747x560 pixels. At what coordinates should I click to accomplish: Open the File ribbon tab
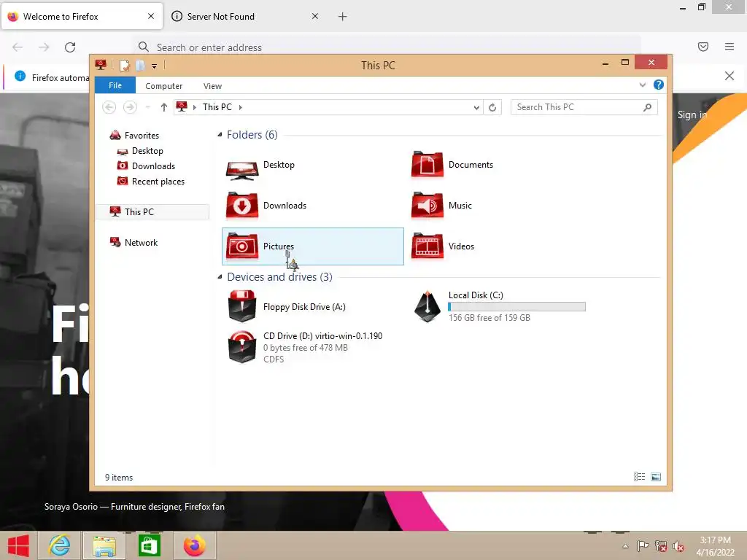[x=115, y=85]
